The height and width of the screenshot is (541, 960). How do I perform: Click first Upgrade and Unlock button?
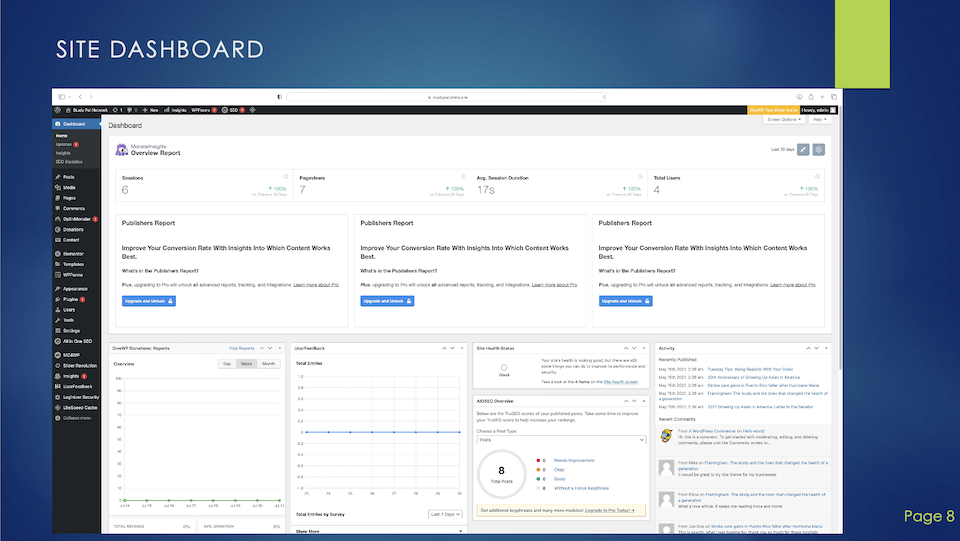[x=149, y=300]
